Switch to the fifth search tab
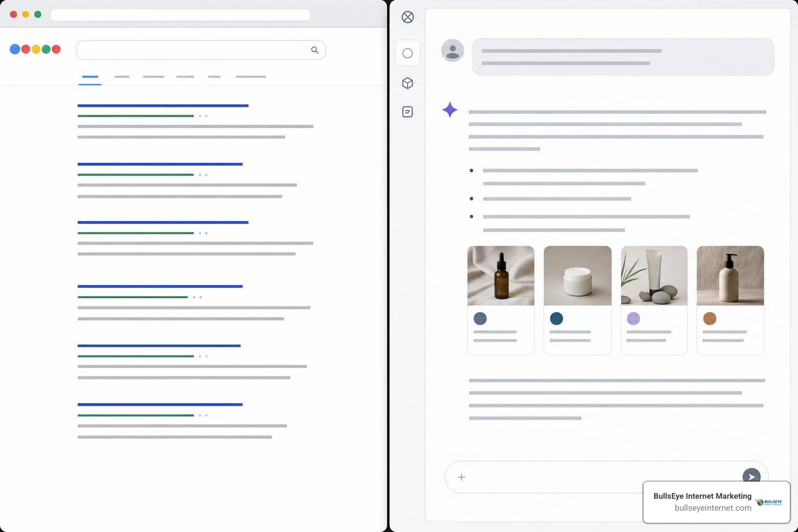Screen dimensions: 798x532 pos(214,77)
